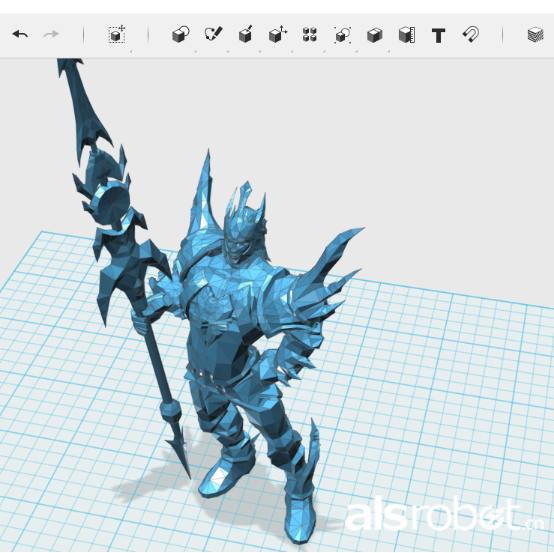The image size is (554, 553).
Task: Open the Primitives cube-and-sphere tool
Action: [x=181, y=34]
